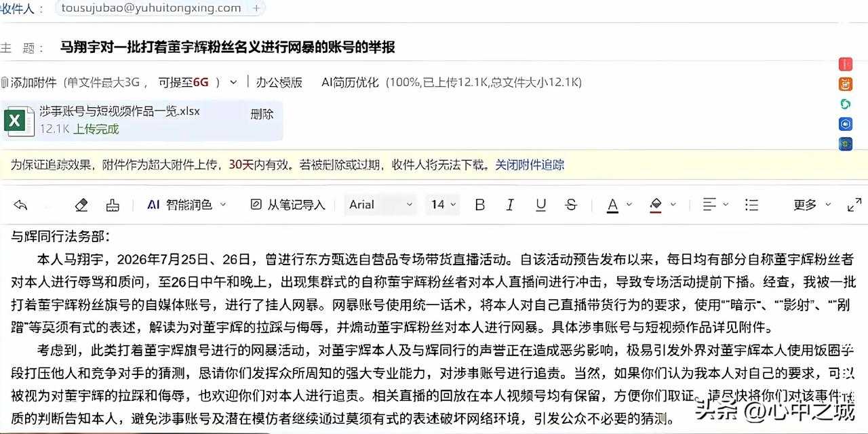The image size is (868, 434).
Task: Click the fullscreen expand editor icon
Action: pos(854,205)
